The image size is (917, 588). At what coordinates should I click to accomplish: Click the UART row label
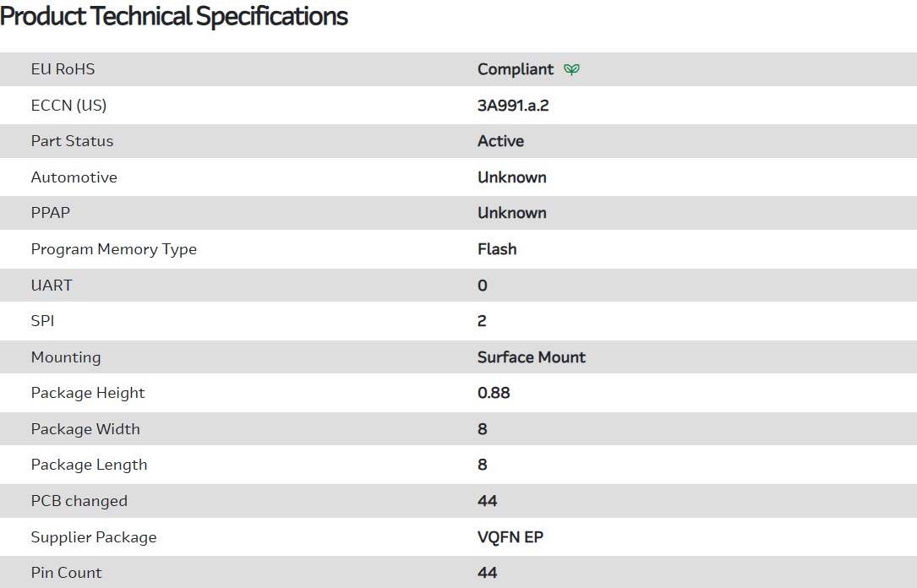tap(52, 286)
